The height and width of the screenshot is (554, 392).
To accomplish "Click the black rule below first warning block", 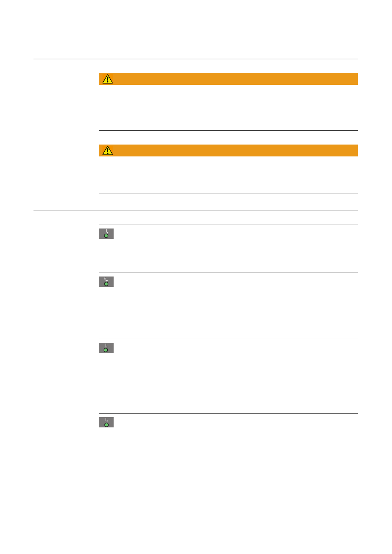I will 228,131.
